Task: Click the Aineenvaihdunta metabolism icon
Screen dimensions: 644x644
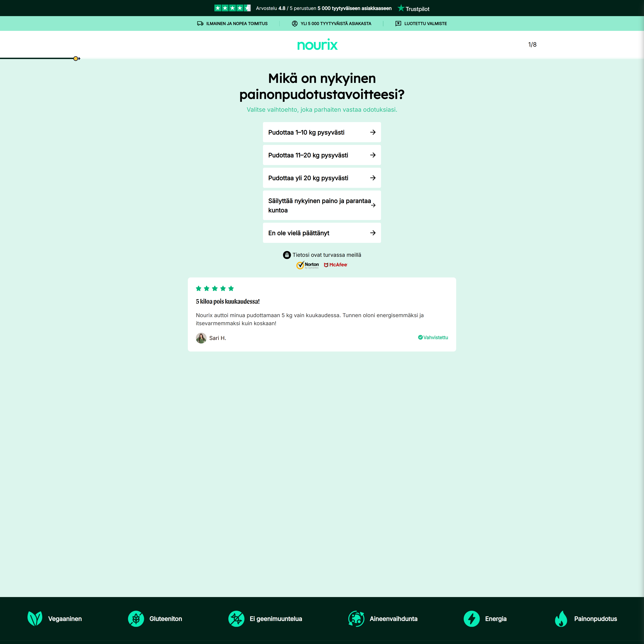Action: (356, 619)
